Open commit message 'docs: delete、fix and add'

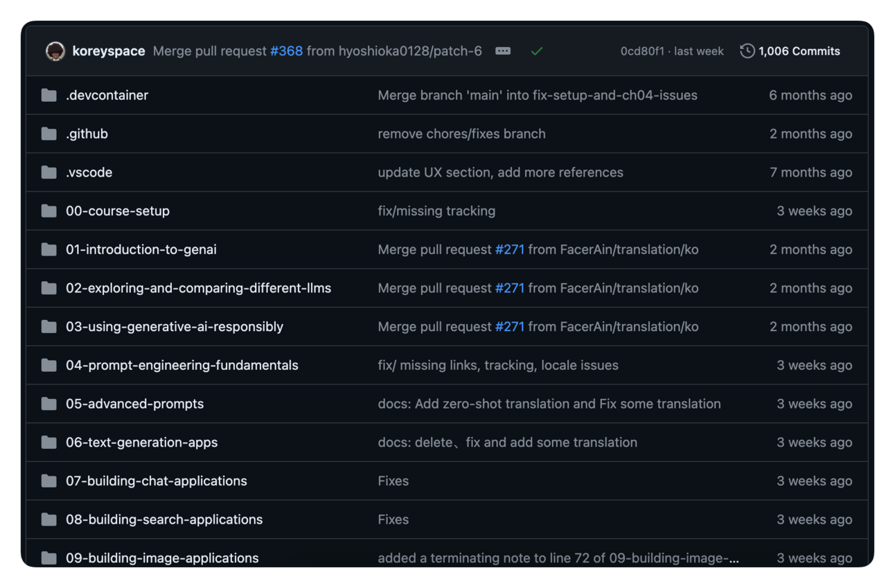pyautogui.click(x=507, y=443)
